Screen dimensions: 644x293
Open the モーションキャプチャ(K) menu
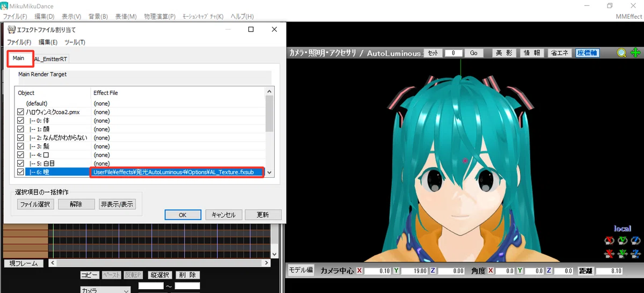point(202,17)
